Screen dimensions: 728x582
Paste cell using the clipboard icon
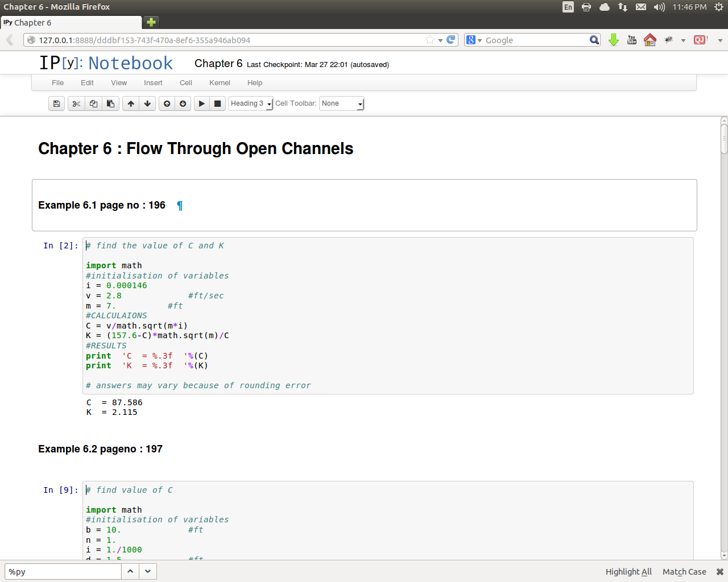coord(110,103)
